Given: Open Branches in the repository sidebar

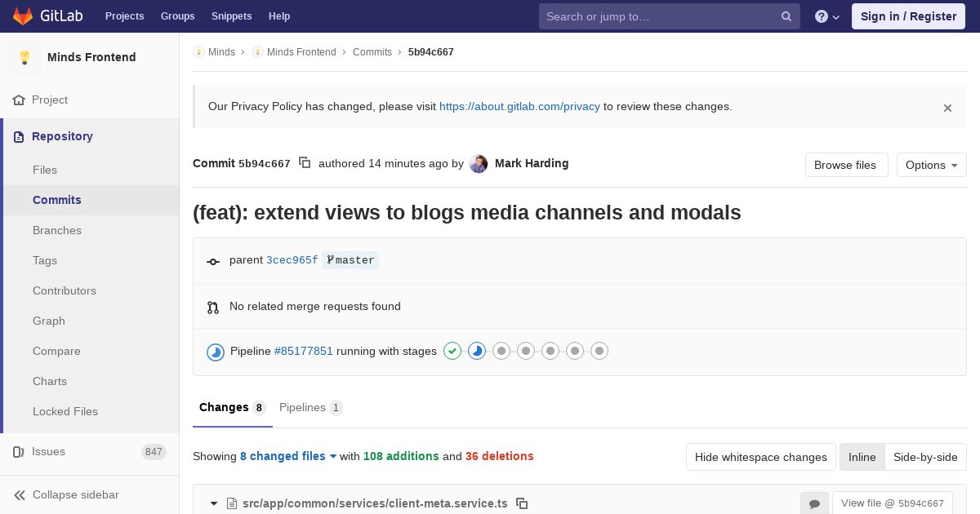Looking at the screenshot, I should [57, 230].
